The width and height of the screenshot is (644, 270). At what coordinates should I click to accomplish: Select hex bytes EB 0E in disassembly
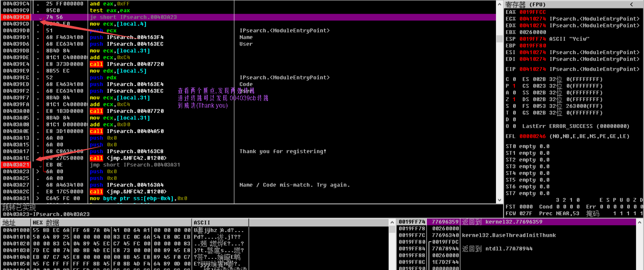pos(54,165)
